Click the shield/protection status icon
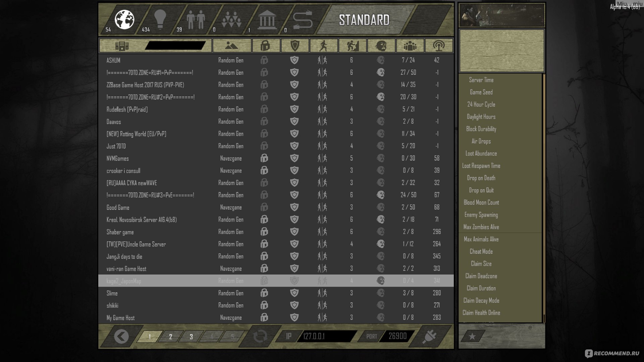This screenshot has height=362, width=644. 294,46
